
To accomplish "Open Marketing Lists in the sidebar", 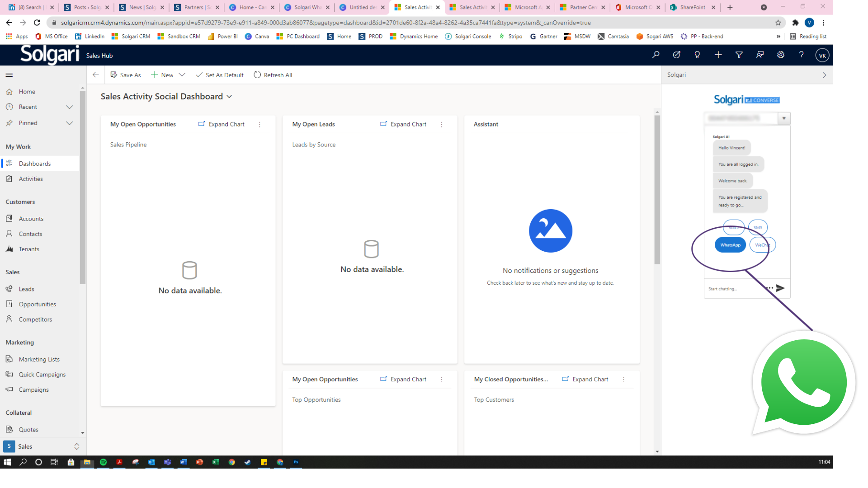I will point(40,360).
